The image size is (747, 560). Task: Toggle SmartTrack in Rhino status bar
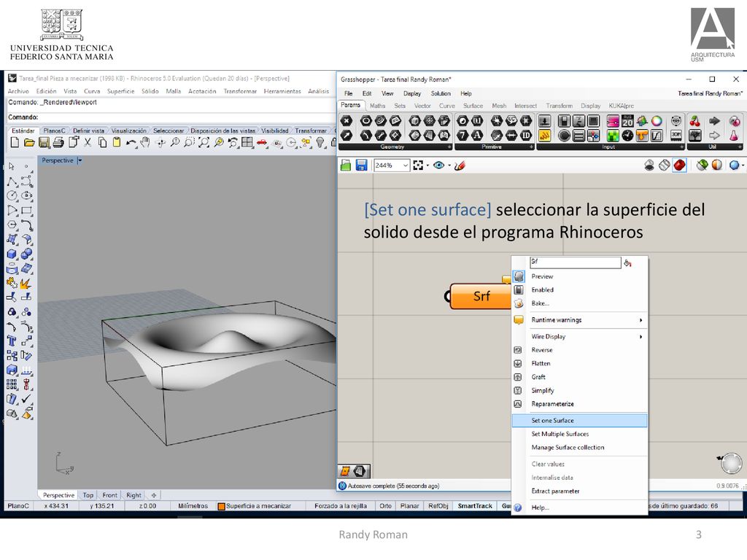pyautogui.click(x=475, y=506)
